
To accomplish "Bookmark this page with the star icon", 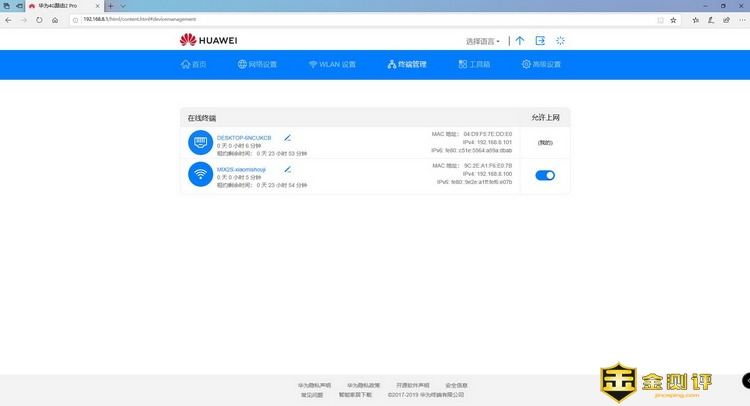I will 673,19.
